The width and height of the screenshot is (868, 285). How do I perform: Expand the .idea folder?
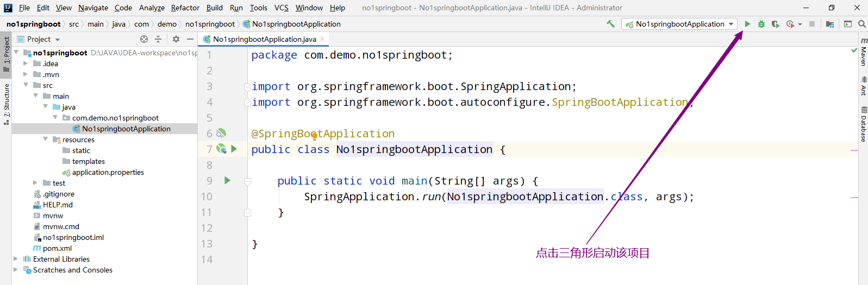click(x=26, y=64)
